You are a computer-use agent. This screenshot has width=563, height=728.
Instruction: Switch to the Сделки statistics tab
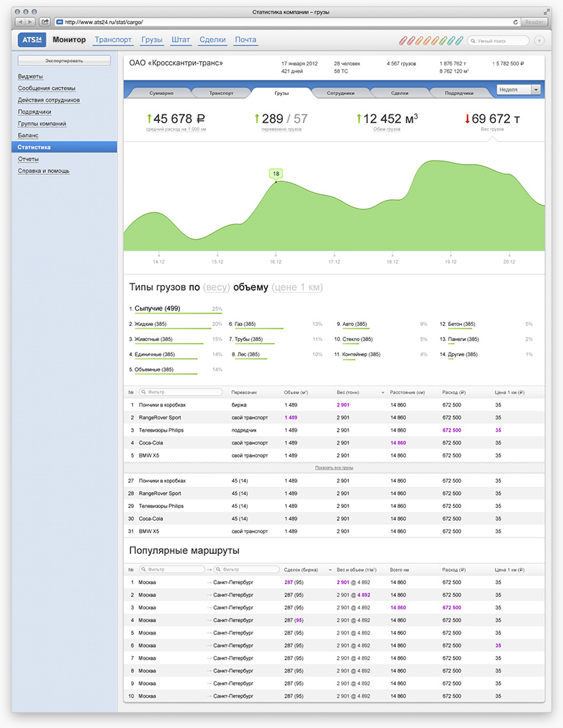point(400,93)
